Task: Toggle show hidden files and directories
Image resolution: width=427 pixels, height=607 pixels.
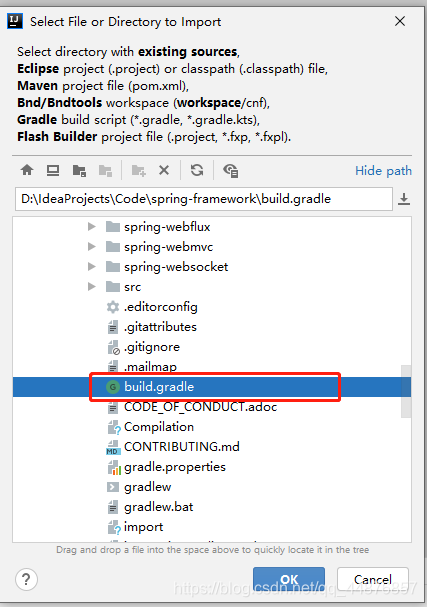Action: click(x=231, y=170)
